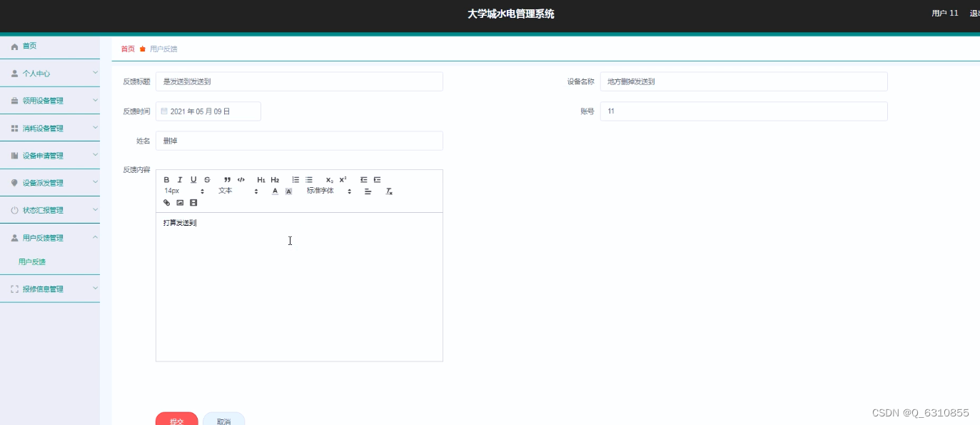Image resolution: width=980 pixels, height=425 pixels.
Task: Open the 文本 paragraph style dropdown
Action: point(238,191)
